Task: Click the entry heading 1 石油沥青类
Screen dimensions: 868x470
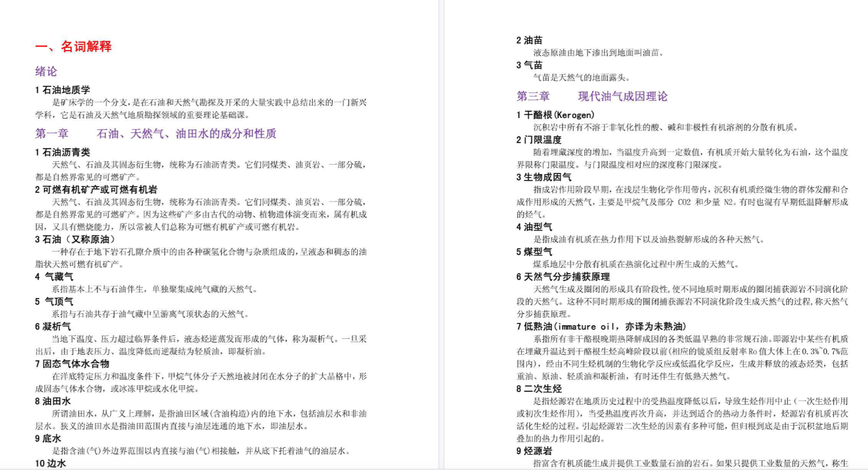Action: click(x=62, y=152)
